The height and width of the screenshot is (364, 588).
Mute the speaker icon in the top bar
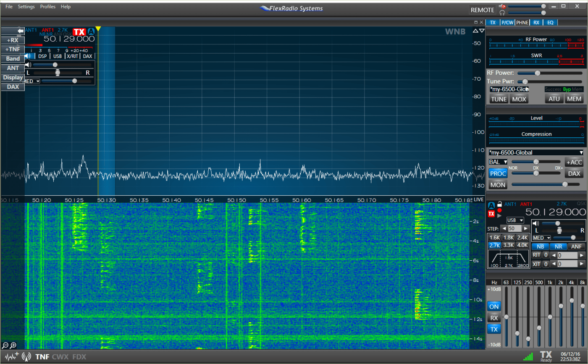pos(502,6)
